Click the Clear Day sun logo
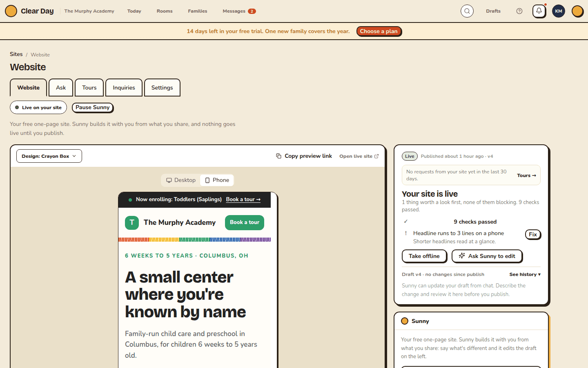This screenshot has height=368, width=588. [11, 11]
